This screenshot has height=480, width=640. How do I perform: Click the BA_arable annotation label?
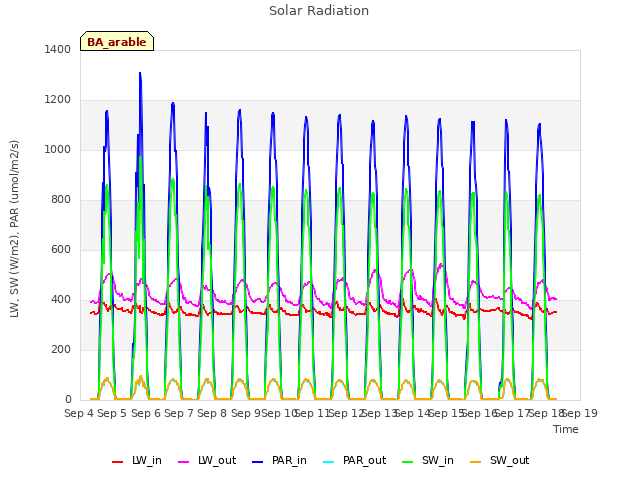tap(117, 42)
